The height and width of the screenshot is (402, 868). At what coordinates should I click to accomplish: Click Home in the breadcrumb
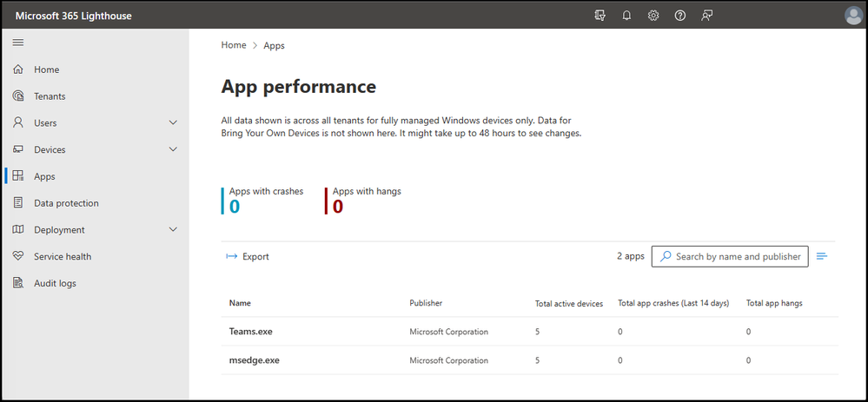coord(234,45)
